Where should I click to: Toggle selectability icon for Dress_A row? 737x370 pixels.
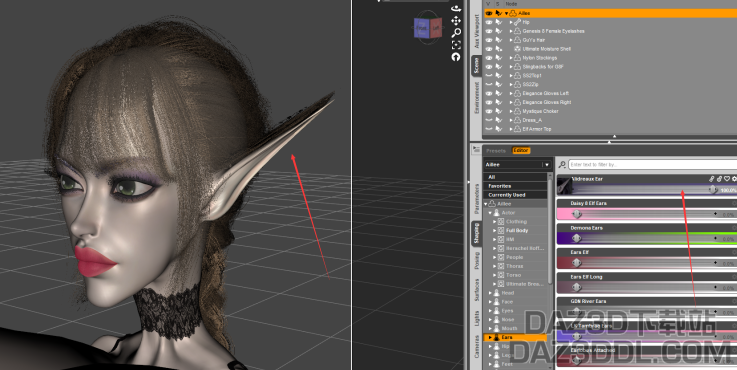pyautogui.click(x=499, y=120)
